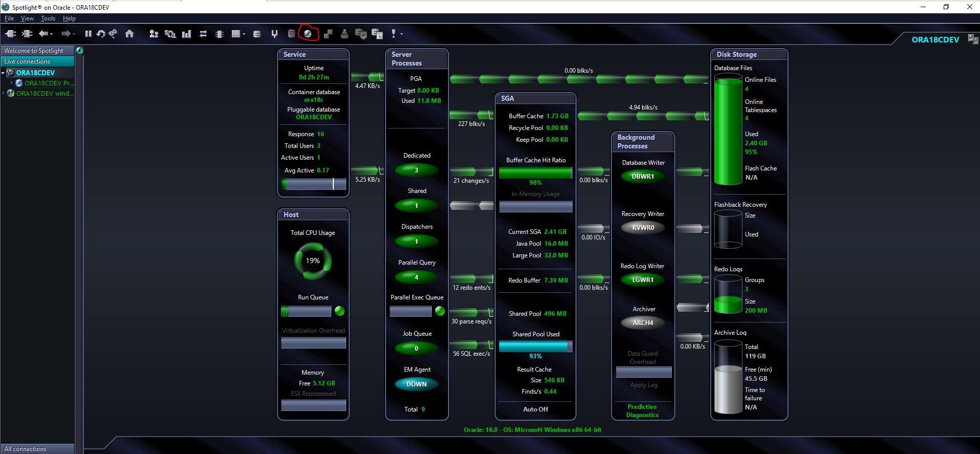980x454 pixels.
Task: Click the Auto Off text in SGA panel
Action: pos(536,409)
